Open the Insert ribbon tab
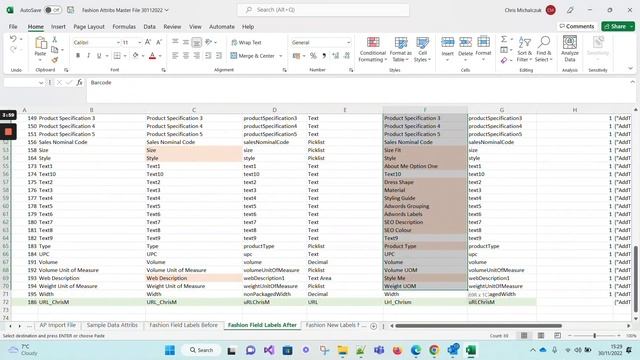 coord(58,27)
